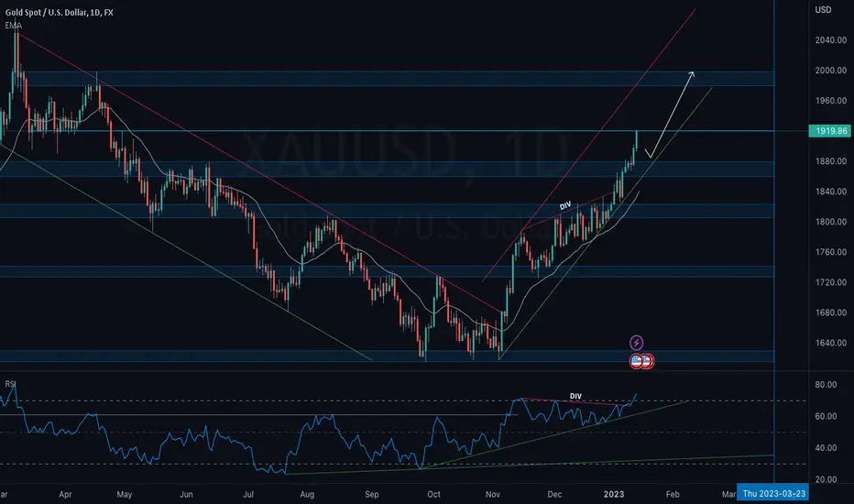Click the 60.00 RSI axis value
Image resolution: width=854 pixels, height=504 pixels.
(826, 416)
